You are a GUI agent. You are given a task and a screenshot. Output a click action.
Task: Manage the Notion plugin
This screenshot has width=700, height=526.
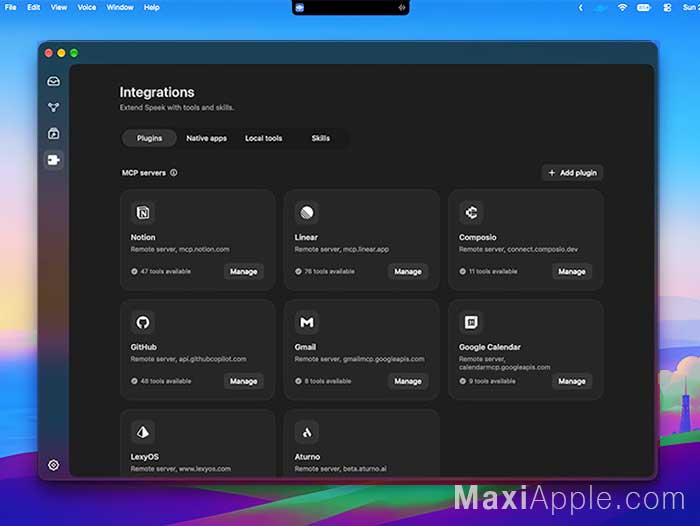click(243, 271)
